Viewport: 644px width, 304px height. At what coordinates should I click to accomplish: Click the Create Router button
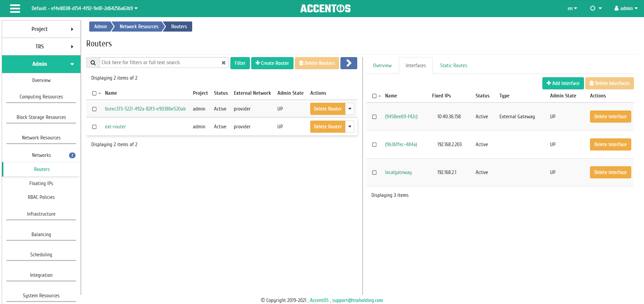272,63
